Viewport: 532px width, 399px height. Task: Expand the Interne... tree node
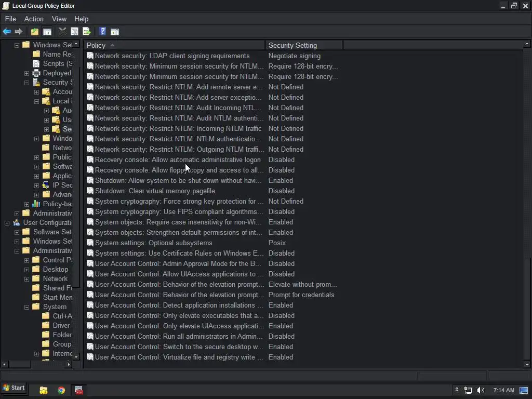click(x=36, y=354)
